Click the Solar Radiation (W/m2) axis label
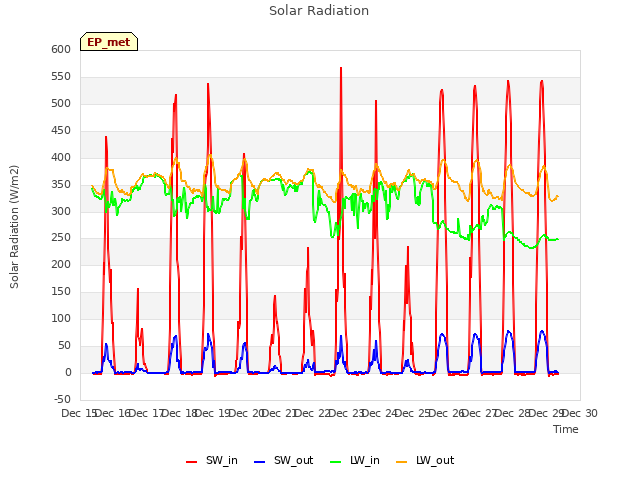This screenshot has height=480, width=640. click(14, 227)
